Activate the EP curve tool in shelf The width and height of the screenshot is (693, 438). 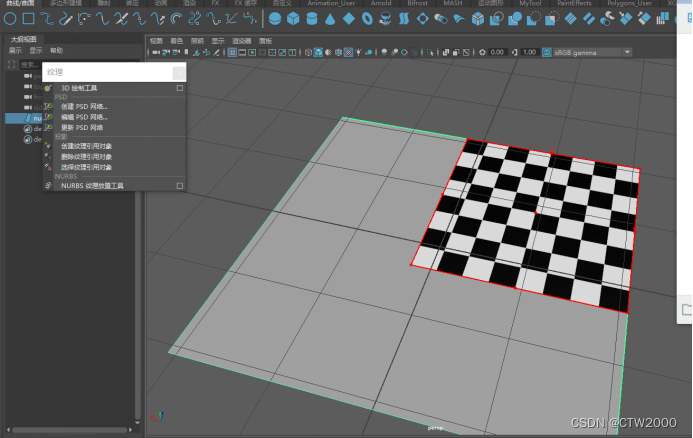tap(47, 19)
